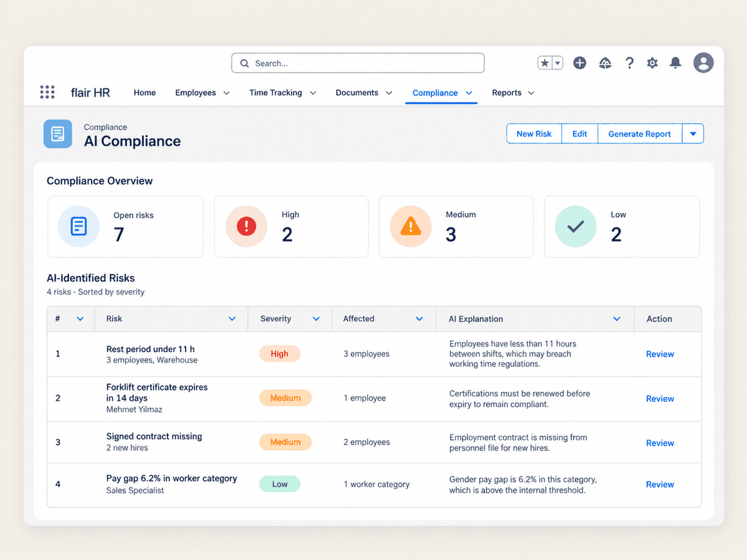Expand the Compliance tab chevron

(469, 93)
